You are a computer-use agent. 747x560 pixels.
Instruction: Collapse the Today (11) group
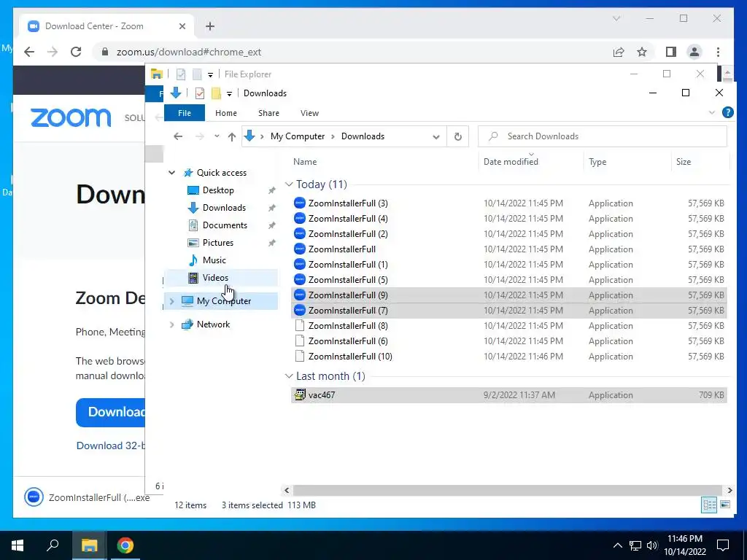click(289, 184)
